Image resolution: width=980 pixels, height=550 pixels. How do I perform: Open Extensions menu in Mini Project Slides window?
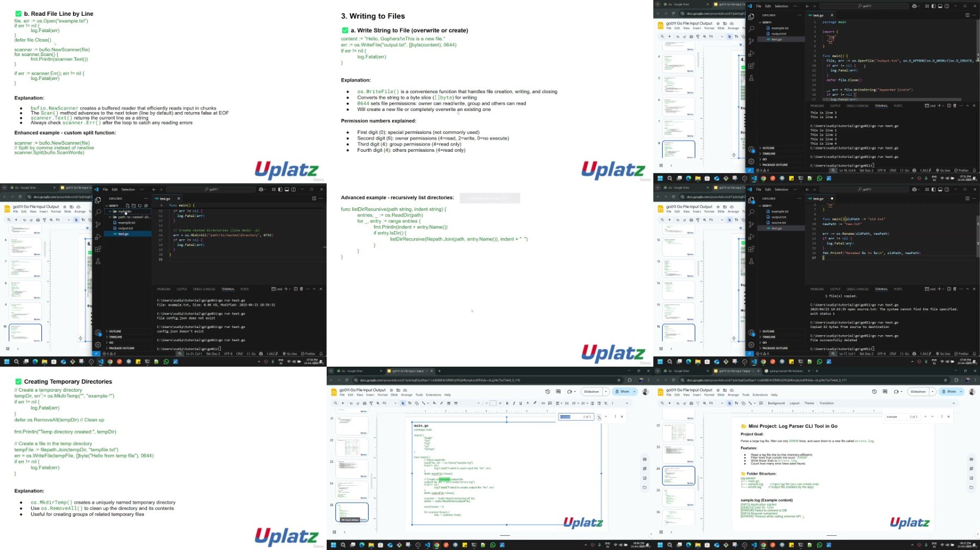(x=760, y=395)
